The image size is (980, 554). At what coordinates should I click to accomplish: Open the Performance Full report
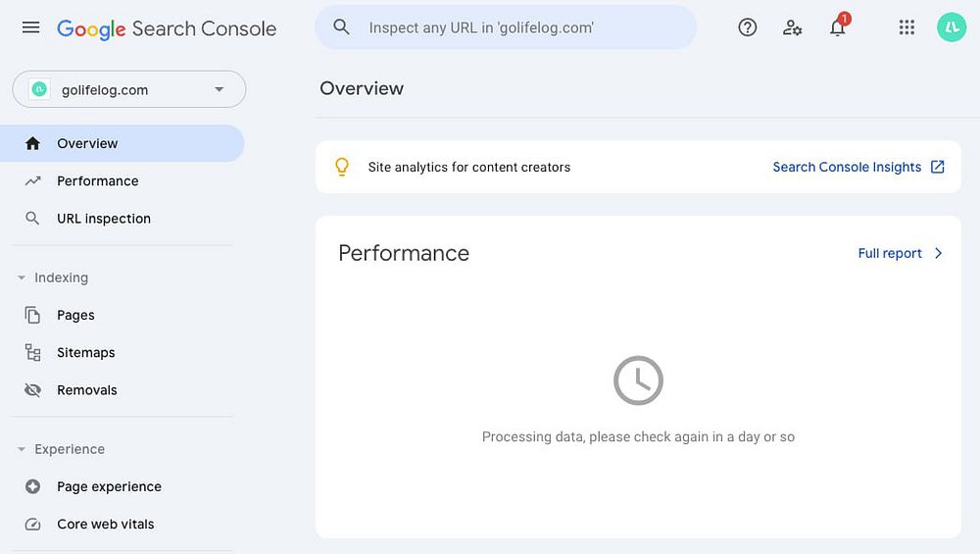(x=900, y=253)
